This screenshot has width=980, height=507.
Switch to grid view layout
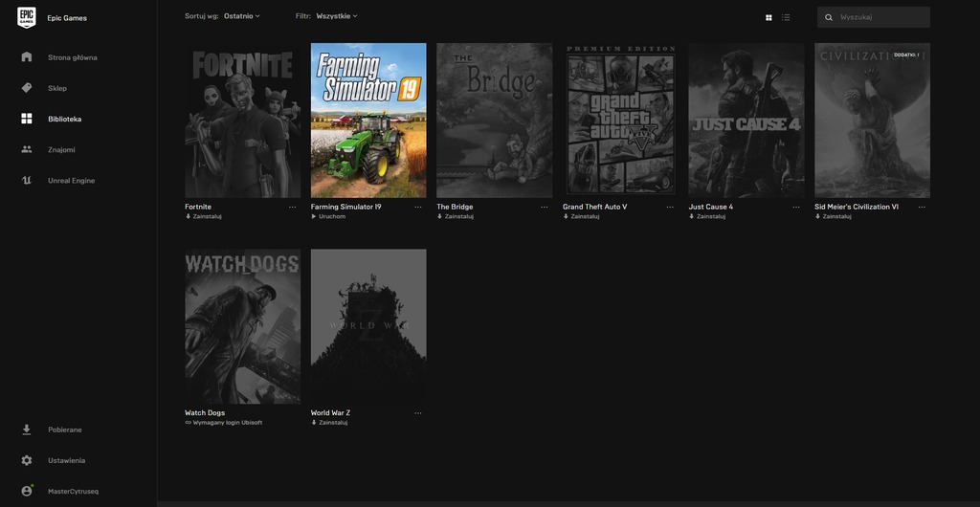click(768, 17)
